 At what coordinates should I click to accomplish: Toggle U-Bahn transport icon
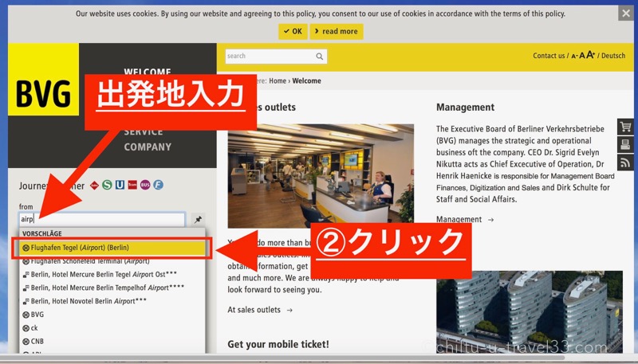click(x=120, y=186)
